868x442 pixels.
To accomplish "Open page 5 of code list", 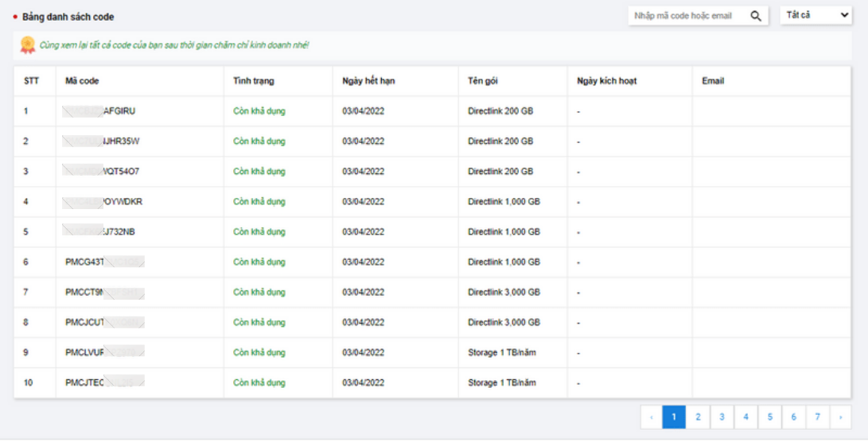I will click(769, 417).
